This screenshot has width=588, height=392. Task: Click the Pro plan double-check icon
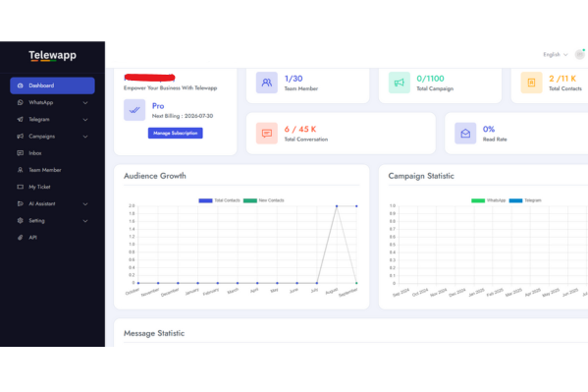pyautogui.click(x=134, y=110)
